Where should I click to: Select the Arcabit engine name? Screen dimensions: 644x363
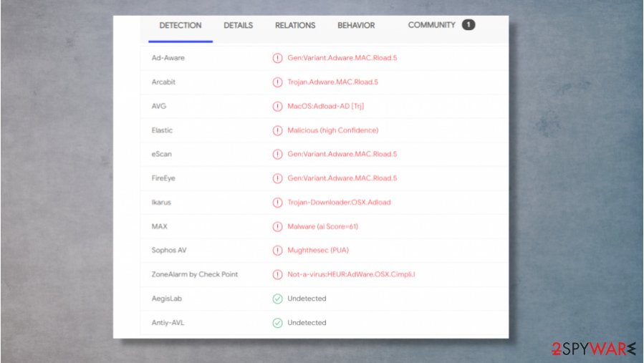point(163,82)
